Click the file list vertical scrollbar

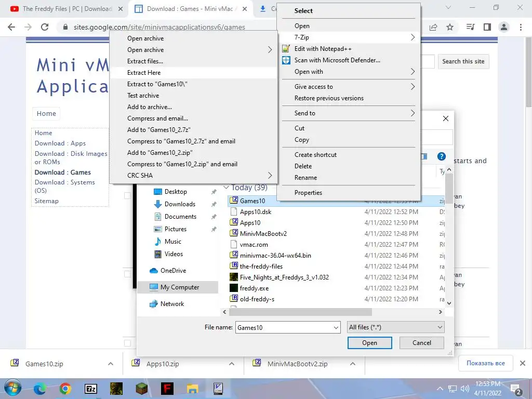[449, 189]
